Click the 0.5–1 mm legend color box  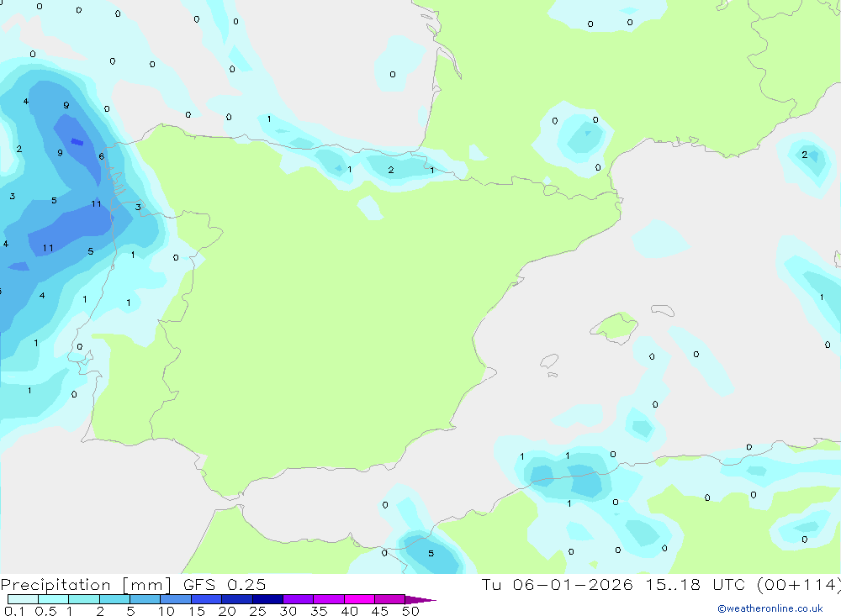[x=53, y=599]
